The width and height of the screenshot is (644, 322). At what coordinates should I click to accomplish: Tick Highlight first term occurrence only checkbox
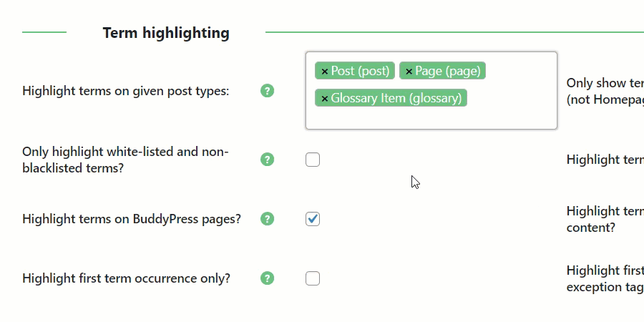click(313, 278)
